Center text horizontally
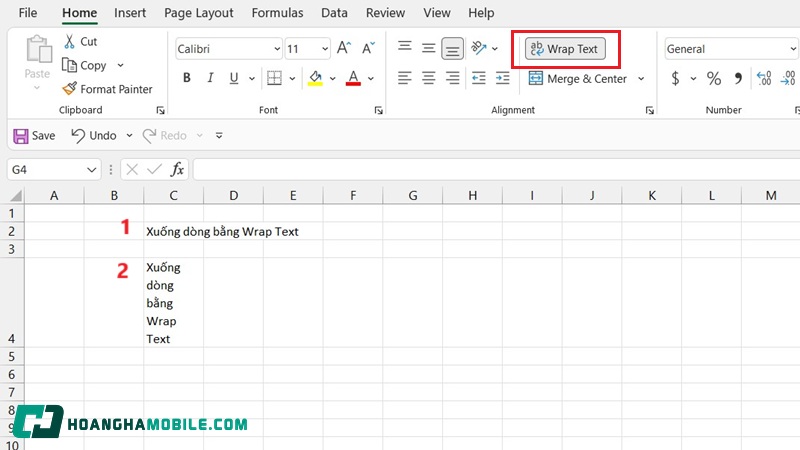 pos(428,78)
